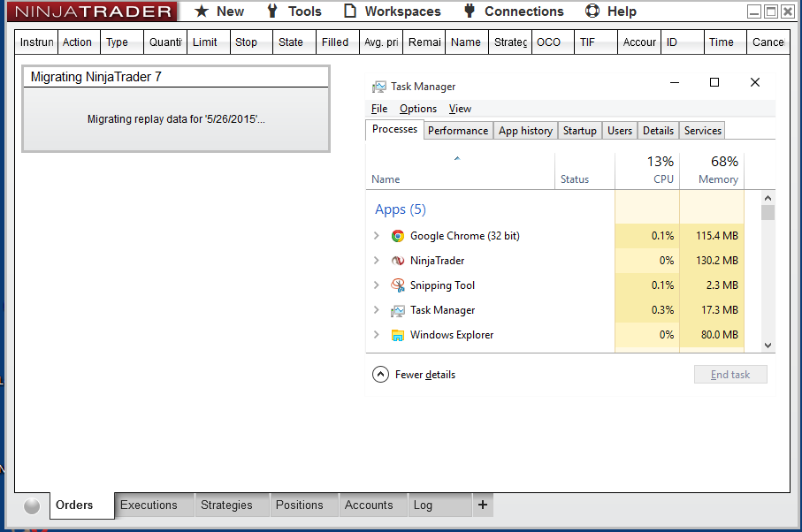Switch to the Log tab
The image size is (802, 532).
click(439, 505)
